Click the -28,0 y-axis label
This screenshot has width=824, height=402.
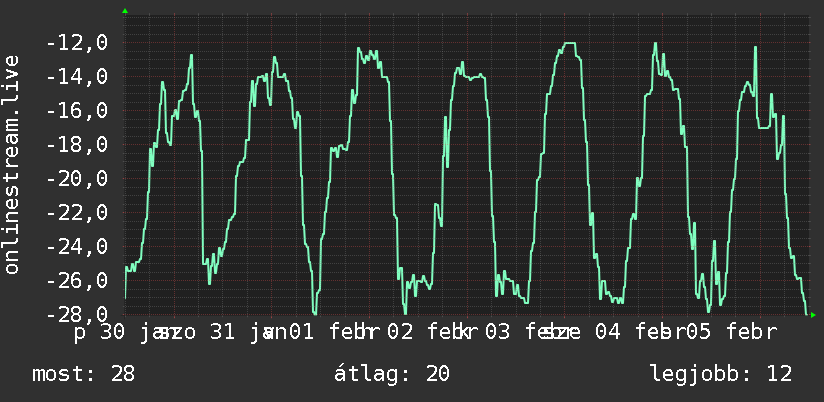[77, 315]
